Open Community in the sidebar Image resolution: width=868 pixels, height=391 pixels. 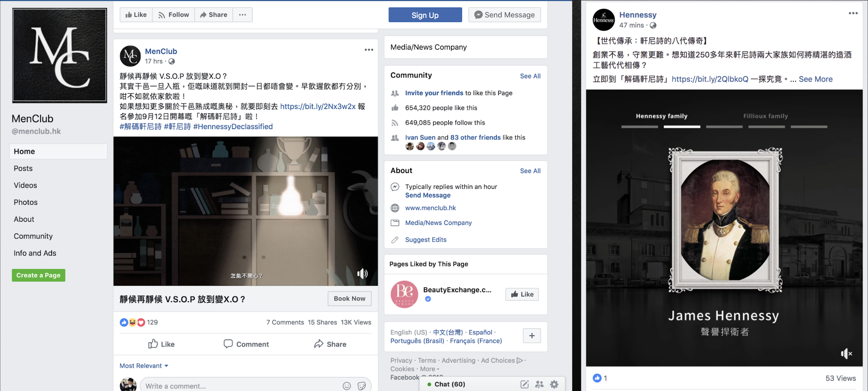coord(33,236)
